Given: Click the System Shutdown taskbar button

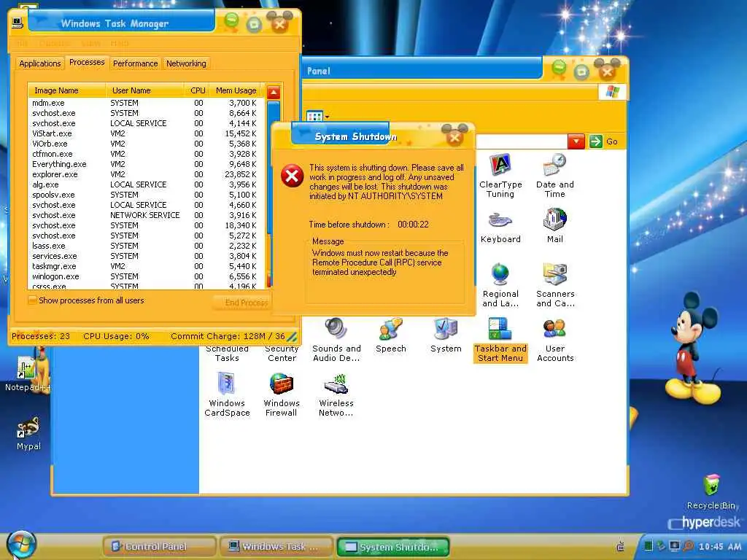Looking at the screenshot, I should click(x=393, y=547).
